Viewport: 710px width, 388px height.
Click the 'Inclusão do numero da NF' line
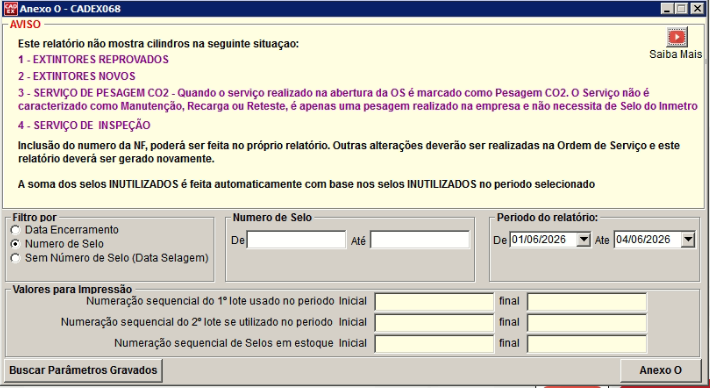(x=349, y=153)
